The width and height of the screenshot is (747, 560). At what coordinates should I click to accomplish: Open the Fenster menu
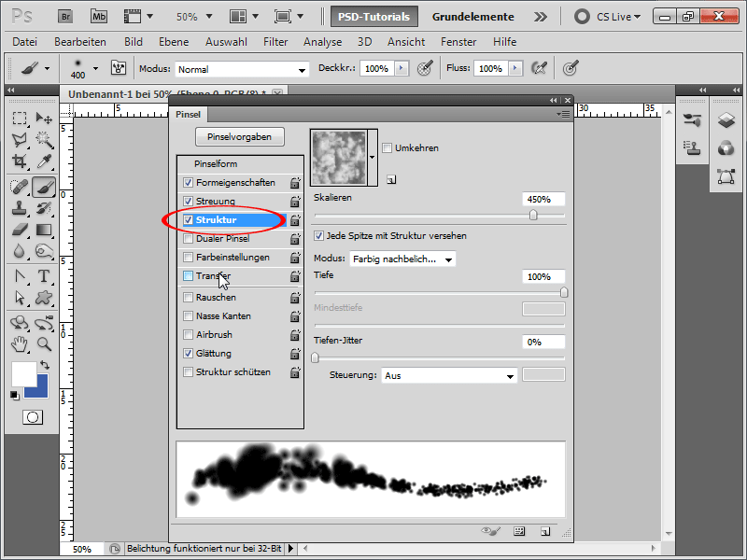click(x=458, y=42)
